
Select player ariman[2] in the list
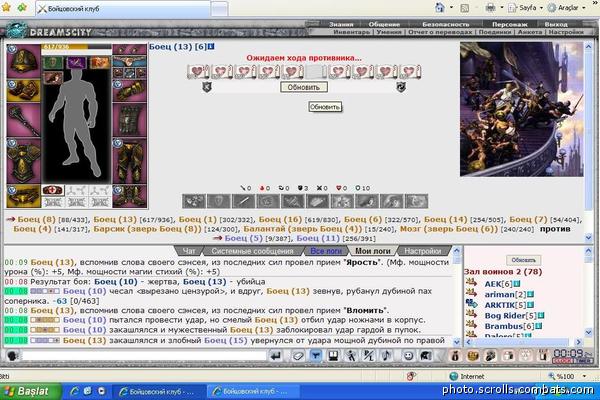point(505,294)
